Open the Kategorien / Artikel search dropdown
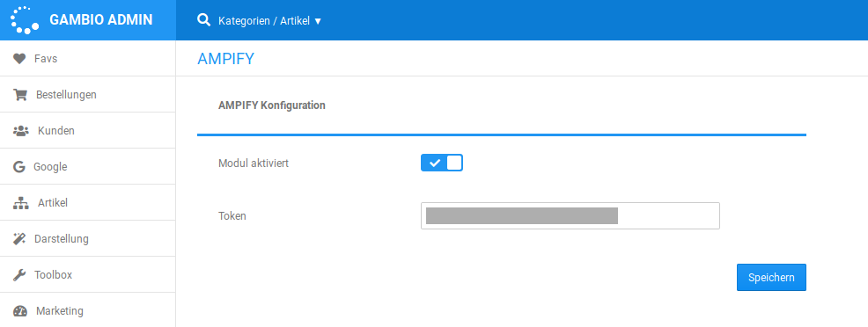 click(x=269, y=21)
